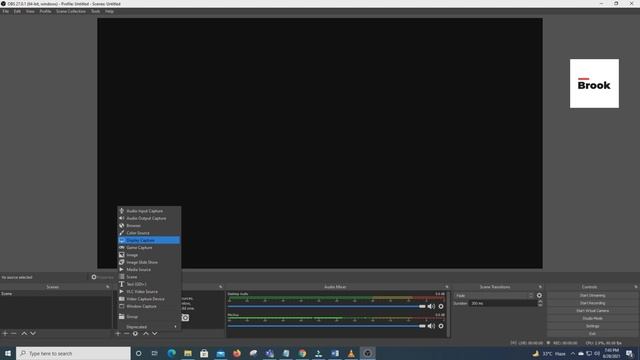This screenshot has height=360, width=640.
Task: Open the File menu
Action: (x=6, y=11)
